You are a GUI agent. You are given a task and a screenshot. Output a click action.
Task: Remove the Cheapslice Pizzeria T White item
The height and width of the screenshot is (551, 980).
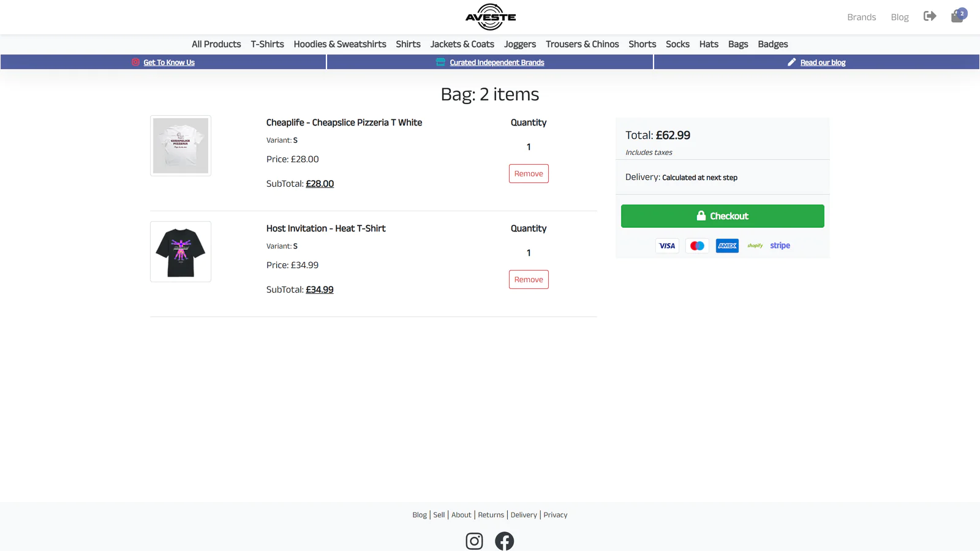point(529,174)
